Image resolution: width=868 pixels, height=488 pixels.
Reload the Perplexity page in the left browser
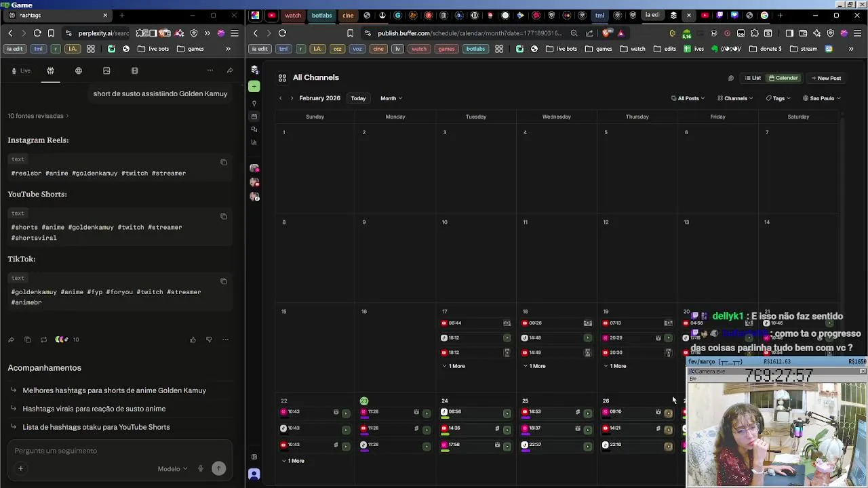pos(37,33)
